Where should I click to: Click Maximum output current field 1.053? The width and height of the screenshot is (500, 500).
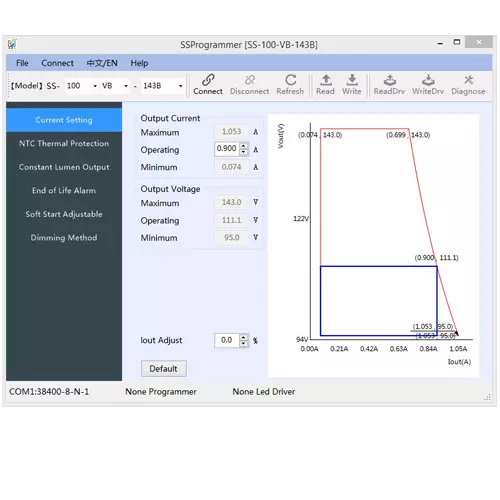[x=231, y=132]
